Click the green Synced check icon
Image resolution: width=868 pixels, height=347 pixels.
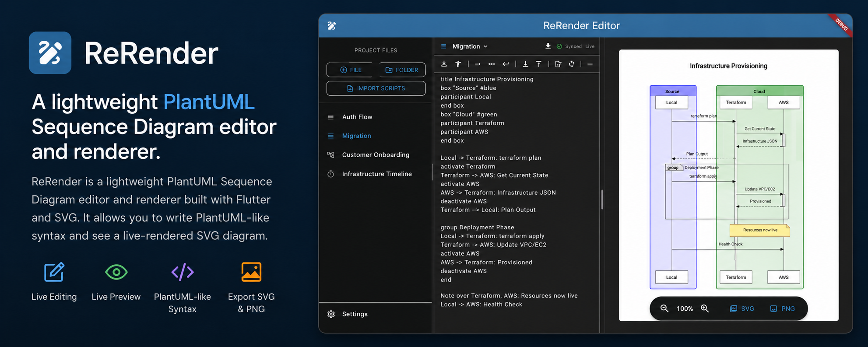[x=559, y=46]
